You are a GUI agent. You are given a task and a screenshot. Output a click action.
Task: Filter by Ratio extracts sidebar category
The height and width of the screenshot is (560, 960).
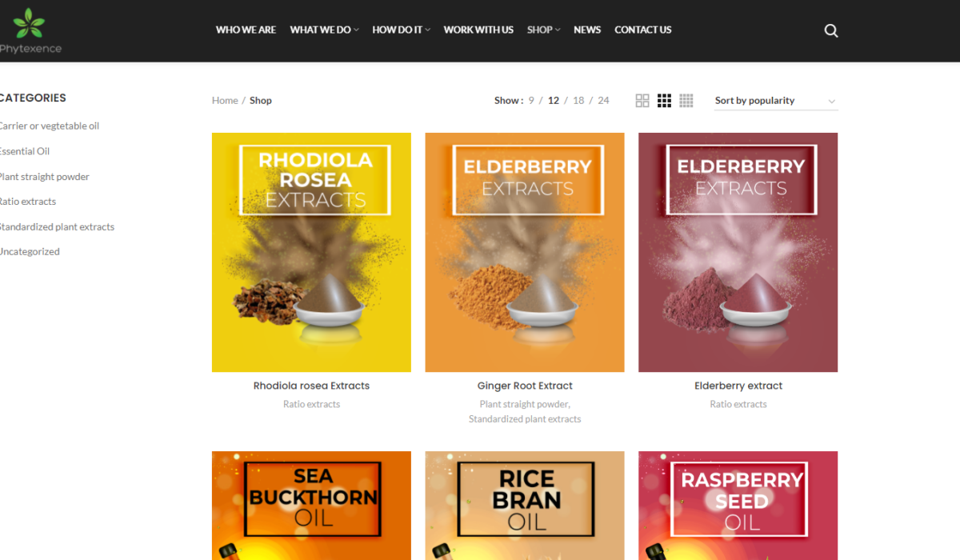(x=28, y=202)
